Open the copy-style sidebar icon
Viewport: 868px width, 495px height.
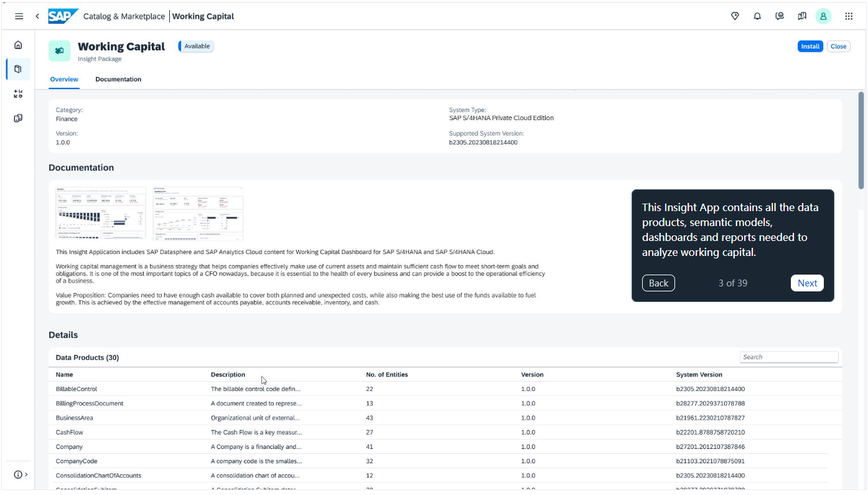[18, 118]
